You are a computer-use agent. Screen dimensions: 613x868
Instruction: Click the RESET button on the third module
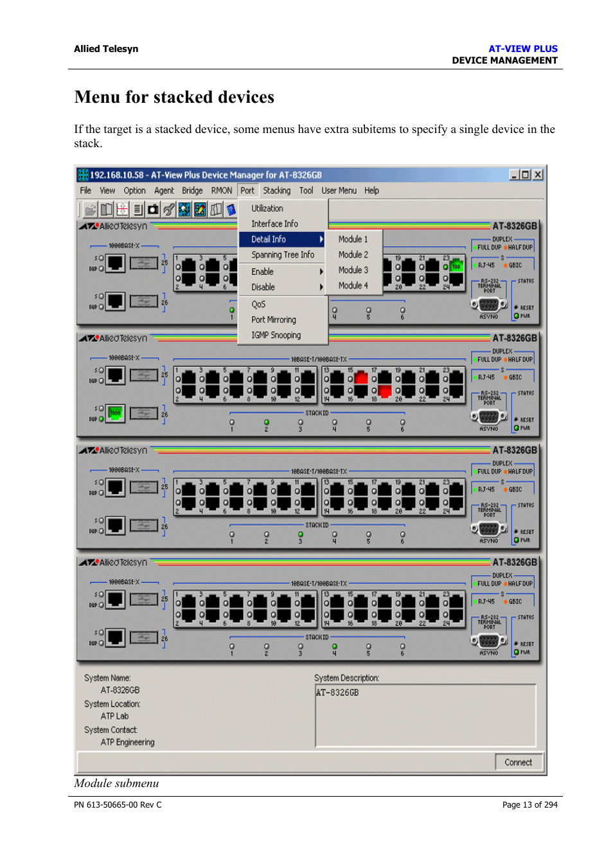pos(516,532)
